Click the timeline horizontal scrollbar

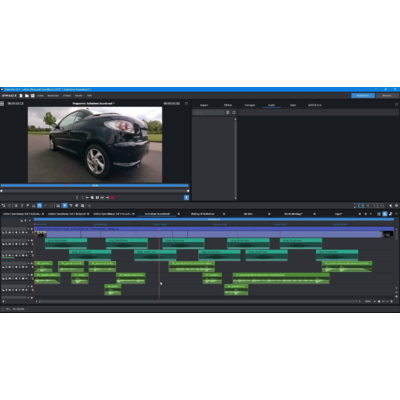[x=198, y=301]
